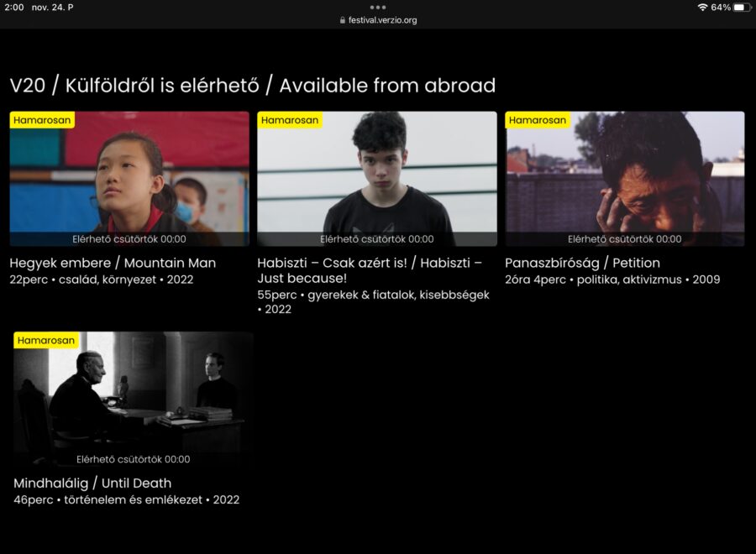Click the title 'Panaszbíróság / Petition'

(582, 263)
